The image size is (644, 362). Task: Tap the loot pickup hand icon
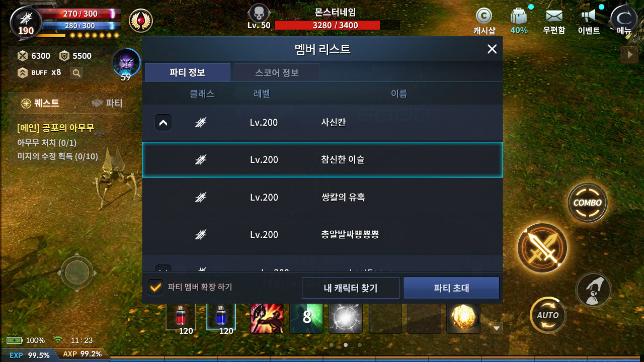(x=594, y=290)
